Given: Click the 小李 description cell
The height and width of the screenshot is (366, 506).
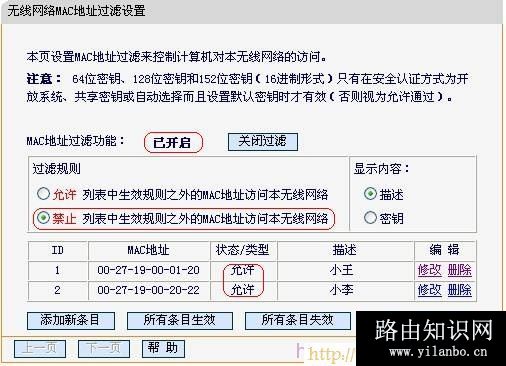Looking at the screenshot, I should click(x=345, y=290).
